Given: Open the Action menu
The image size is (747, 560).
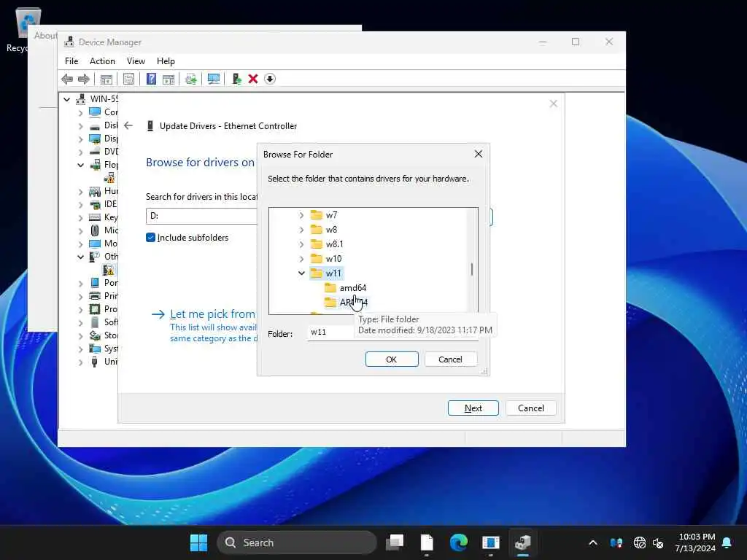Looking at the screenshot, I should 102,61.
